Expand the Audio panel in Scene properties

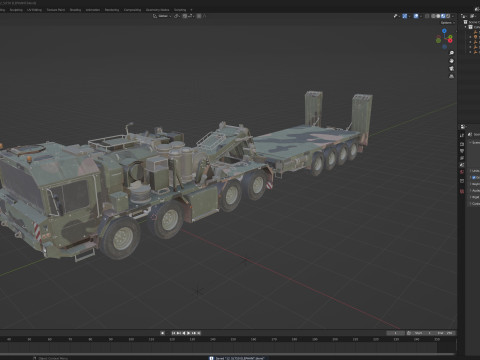[475, 191]
